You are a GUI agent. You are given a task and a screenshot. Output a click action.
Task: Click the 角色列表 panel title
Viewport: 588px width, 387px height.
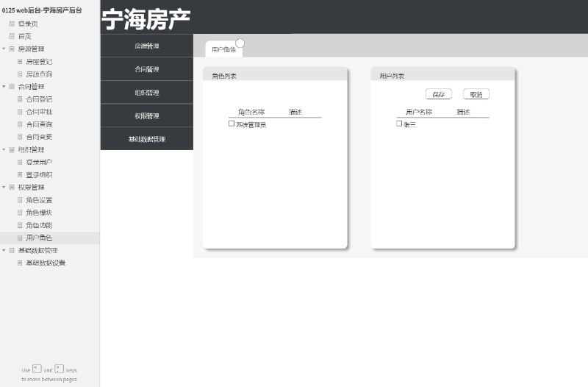(x=224, y=76)
